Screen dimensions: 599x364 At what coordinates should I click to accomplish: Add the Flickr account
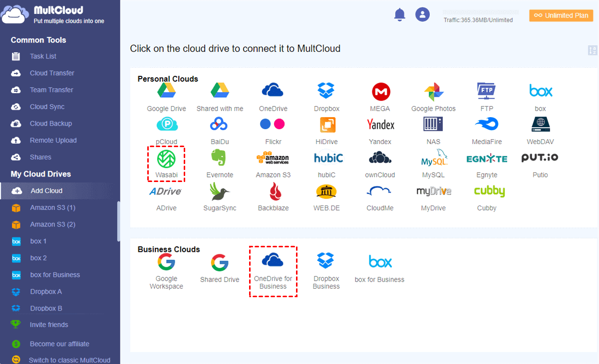[x=273, y=124]
